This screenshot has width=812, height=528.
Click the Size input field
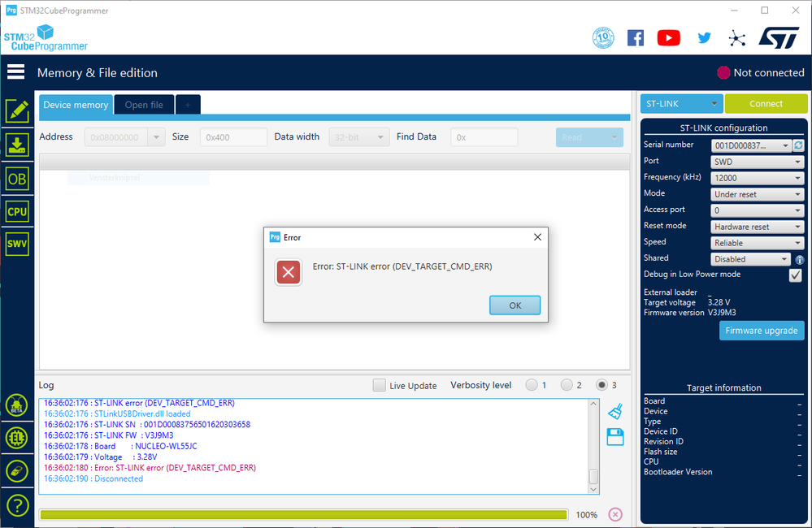[x=233, y=137]
